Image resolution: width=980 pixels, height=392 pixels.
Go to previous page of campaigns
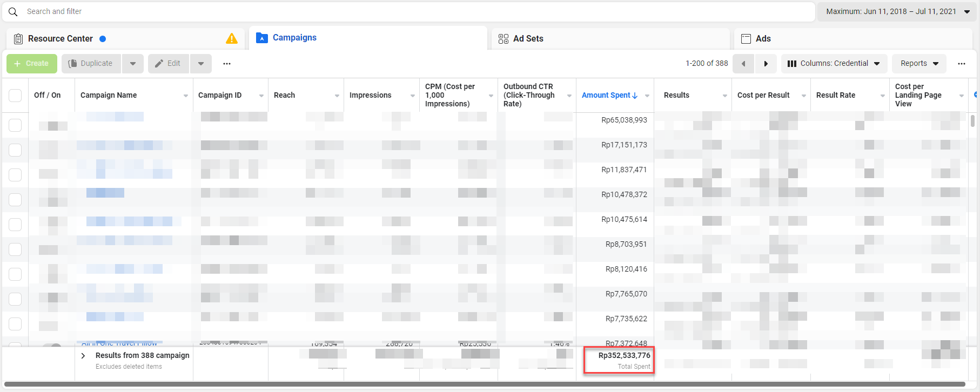coord(743,64)
